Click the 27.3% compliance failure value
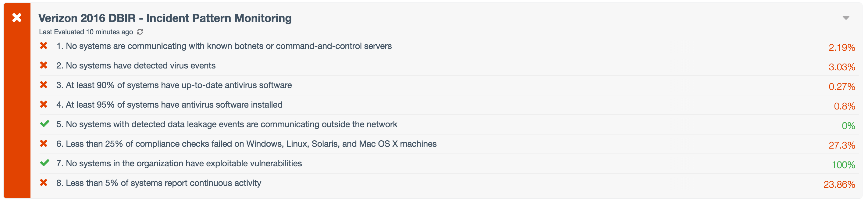Image resolution: width=868 pixels, height=203 pixels. click(842, 145)
